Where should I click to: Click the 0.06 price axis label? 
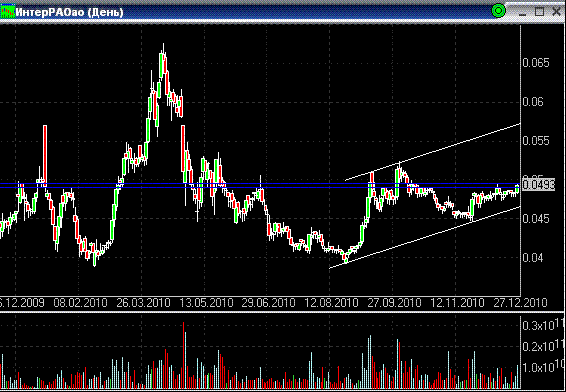click(533, 102)
